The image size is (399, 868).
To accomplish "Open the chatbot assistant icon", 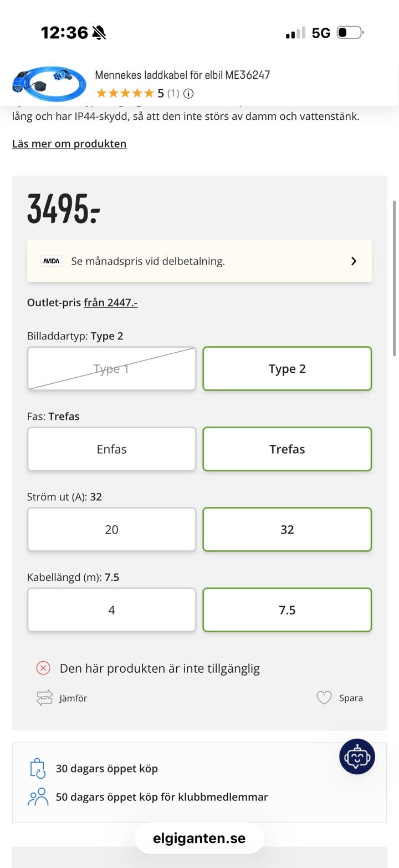I will click(357, 757).
